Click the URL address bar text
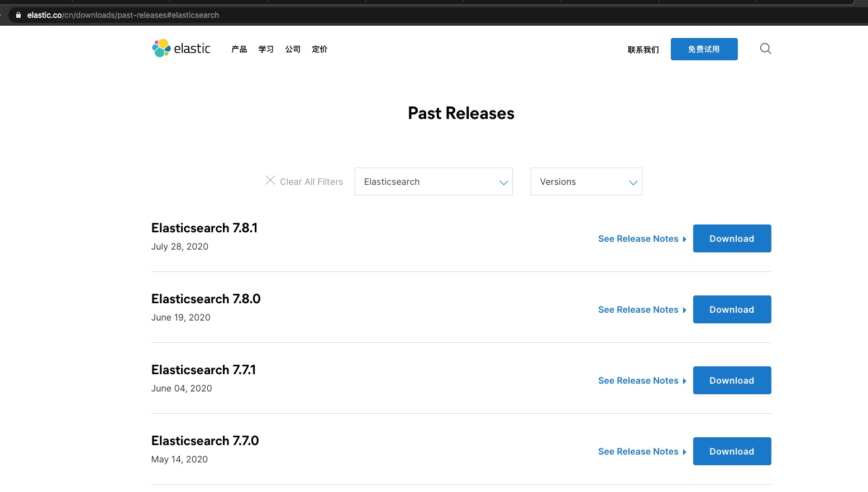868x492 pixels. coord(123,15)
